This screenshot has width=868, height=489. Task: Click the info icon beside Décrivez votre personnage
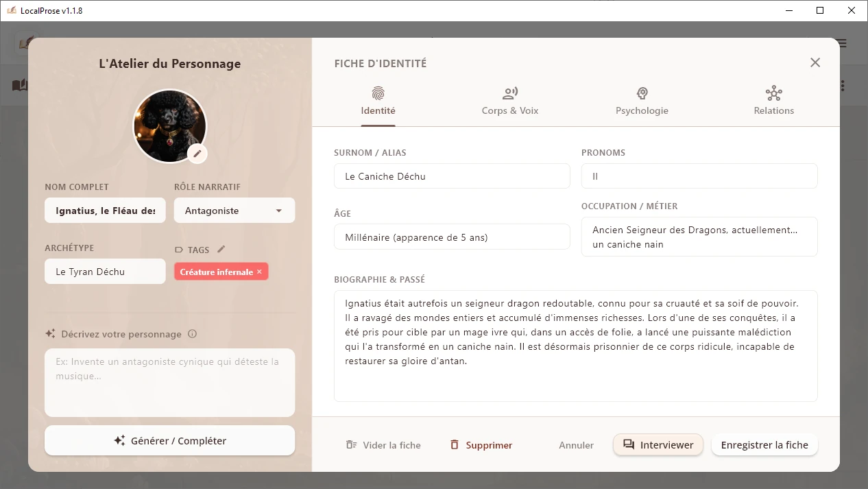click(x=192, y=334)
